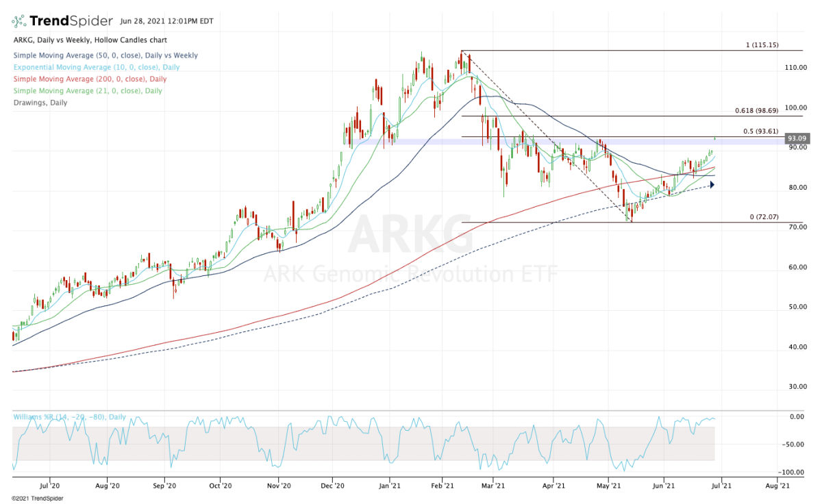The height and width of the screenshot is (504, 822).
Task: Click the 100.00 price axis label
Action: point(796,108)
